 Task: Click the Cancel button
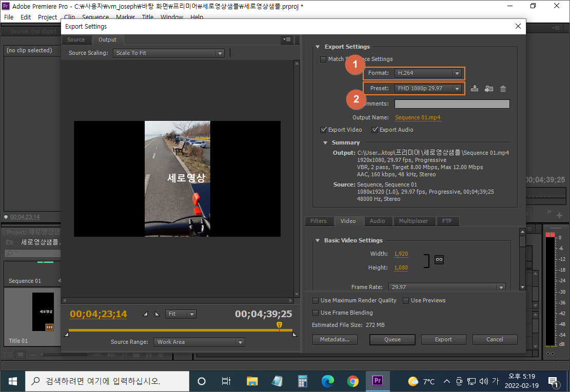point(495,339)
